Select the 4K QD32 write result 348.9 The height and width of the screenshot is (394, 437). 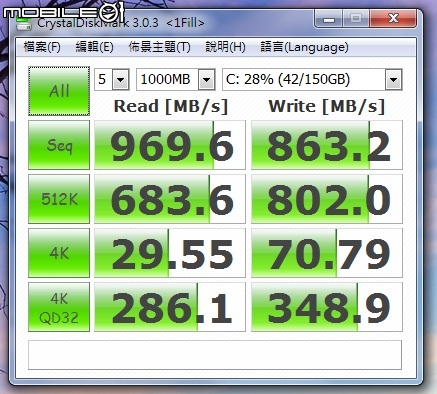(x=327, y=307)
